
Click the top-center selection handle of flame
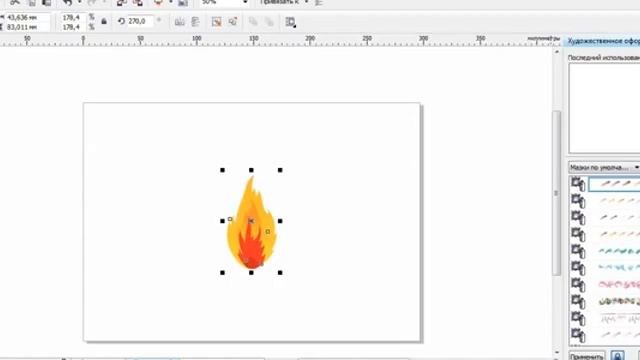[x=251, y=170]
